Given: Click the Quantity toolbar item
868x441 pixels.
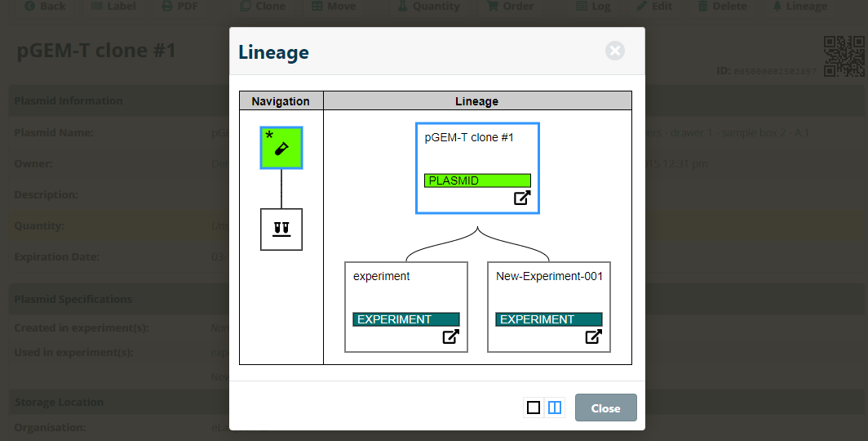Looking at the screenshot, I should 428,6.
